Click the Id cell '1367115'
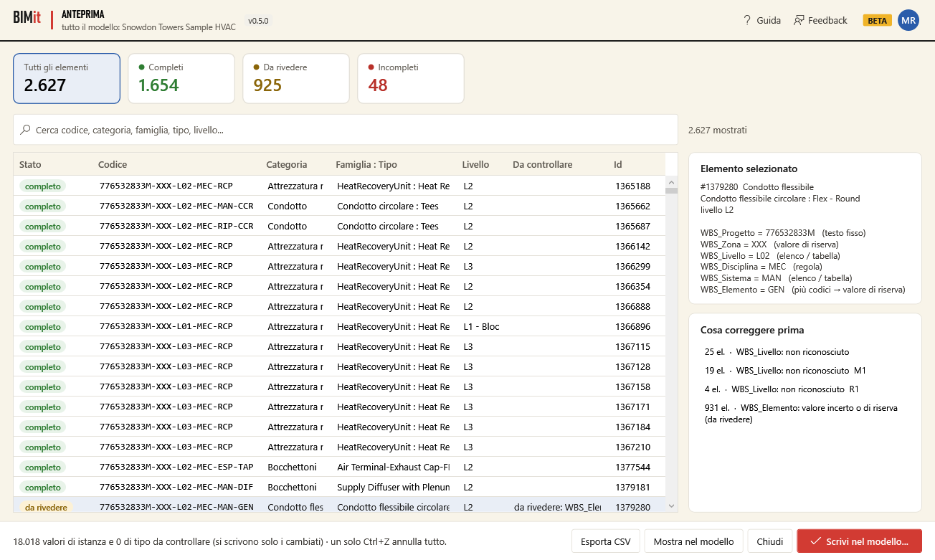The height and width of the screenshot is (560, 935). [x=632, y=346]
